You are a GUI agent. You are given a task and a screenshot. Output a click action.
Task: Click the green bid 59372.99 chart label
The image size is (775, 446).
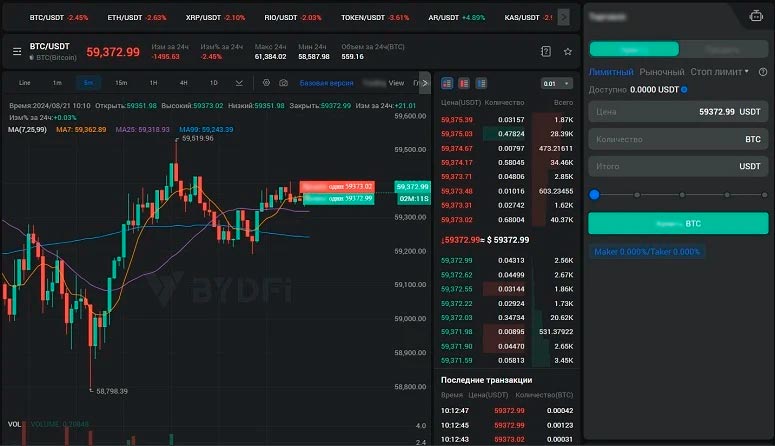[x=338, y=198]
